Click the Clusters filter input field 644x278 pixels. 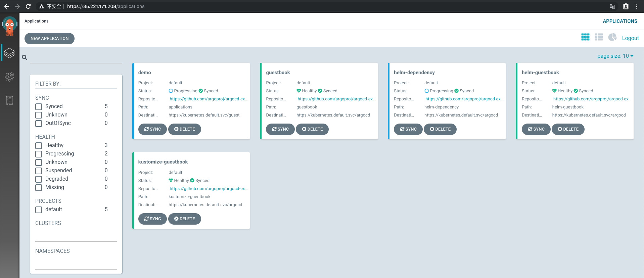(x=76, y=236)
